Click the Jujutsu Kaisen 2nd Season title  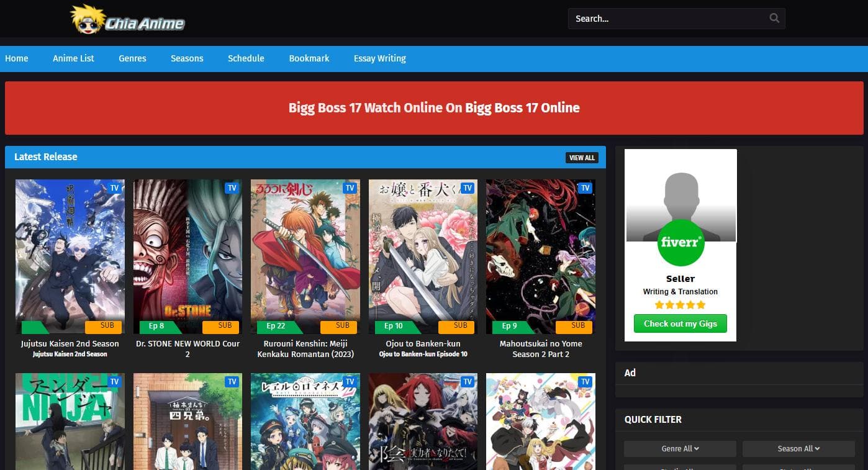click(70, 343)
